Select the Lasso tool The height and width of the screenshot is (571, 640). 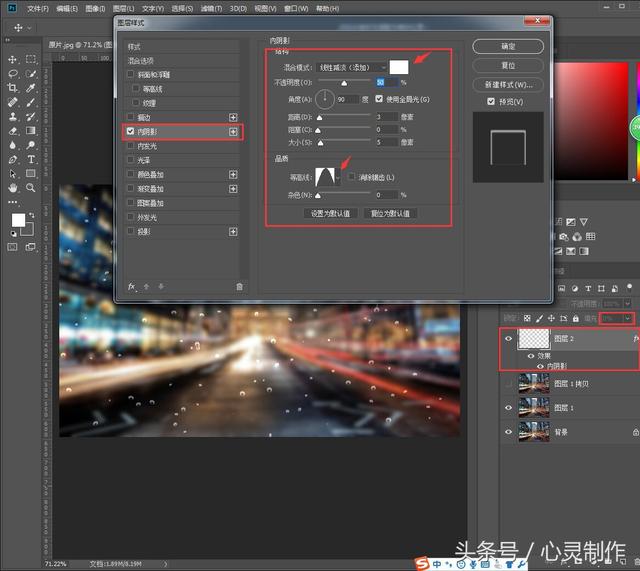13,74
